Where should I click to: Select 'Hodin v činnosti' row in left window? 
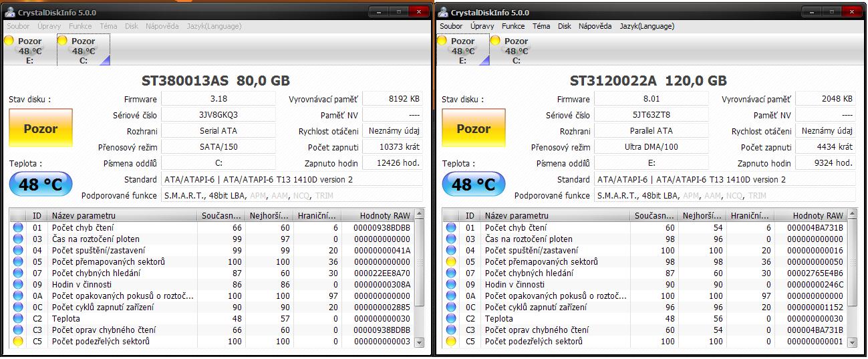pyautogui.click(x=212, y=285)
